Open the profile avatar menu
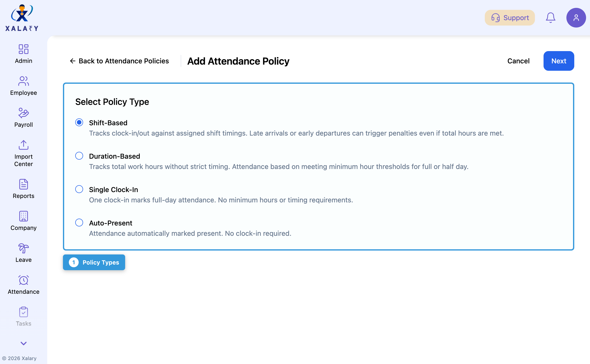The height and width of the screenshot is (364, 590). tap(576, 17)
